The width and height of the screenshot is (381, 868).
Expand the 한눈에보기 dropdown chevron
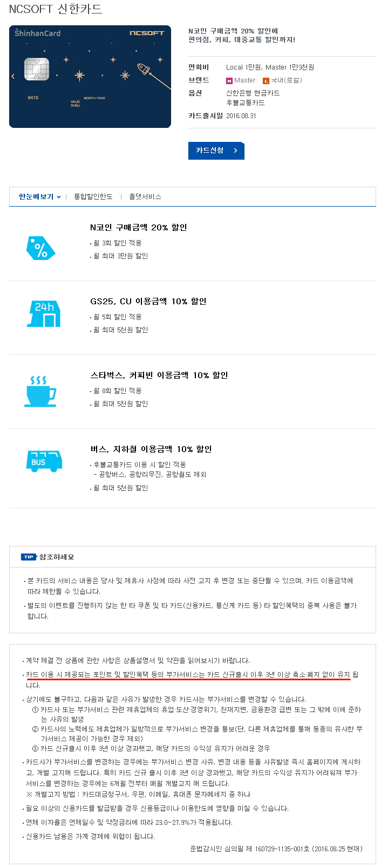(58, 197)
